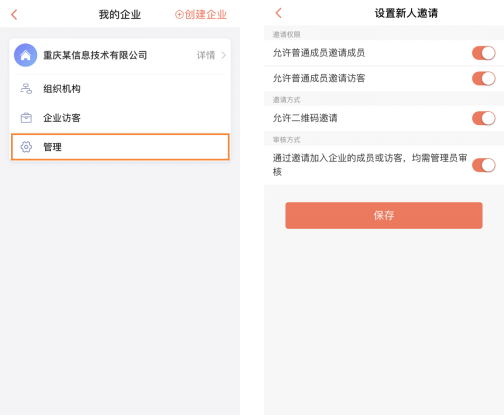Toggle 允许普通成员邀请访客 switch
504x416 pixels.
click(484, 79)
